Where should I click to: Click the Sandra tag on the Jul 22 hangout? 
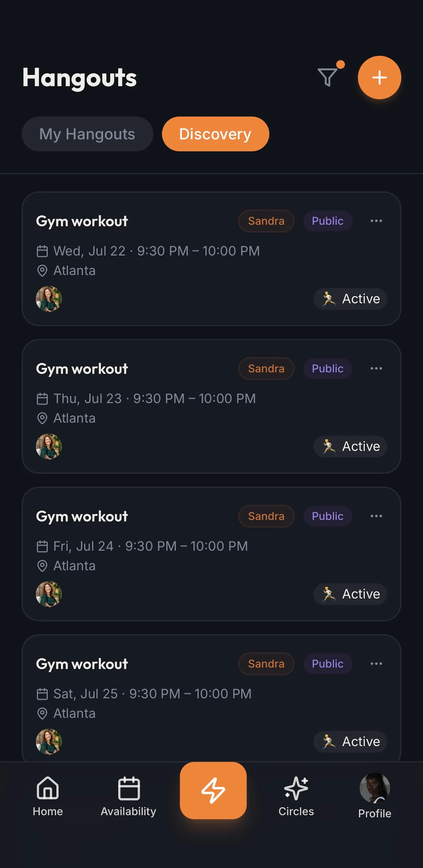[266, 221]
